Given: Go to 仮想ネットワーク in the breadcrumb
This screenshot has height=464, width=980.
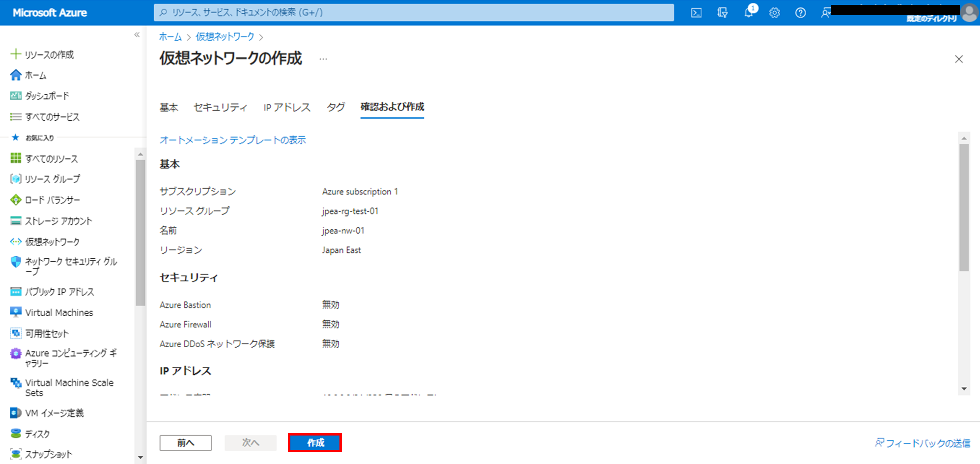Looking at the screenshot, I should (x=225, y=37).
